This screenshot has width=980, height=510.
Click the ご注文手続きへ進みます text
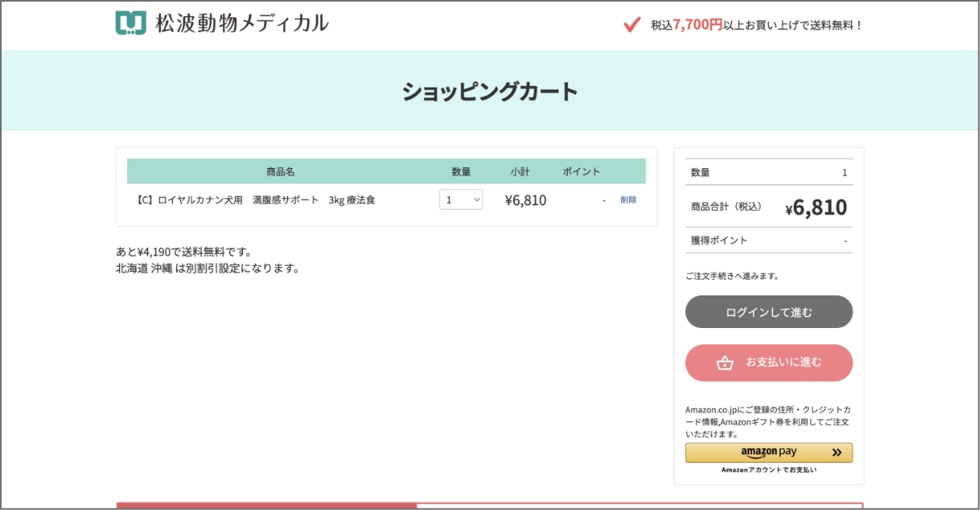click(x=732, y=276)
